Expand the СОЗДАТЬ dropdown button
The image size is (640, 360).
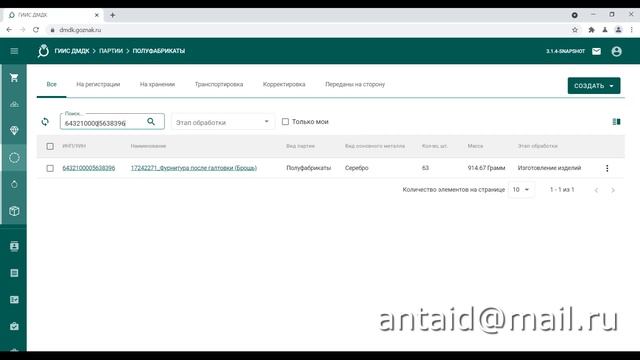(x=594, y=86)
